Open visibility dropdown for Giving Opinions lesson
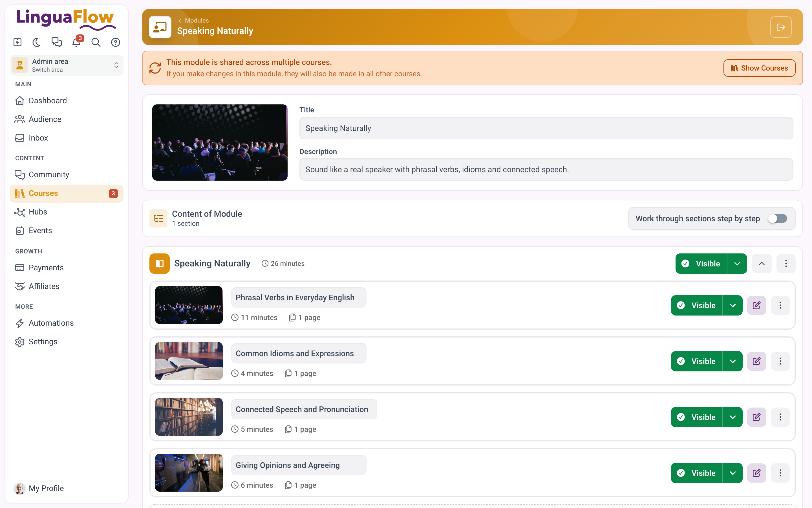Screen dimensions: 812x508 [x=732, y=473]
